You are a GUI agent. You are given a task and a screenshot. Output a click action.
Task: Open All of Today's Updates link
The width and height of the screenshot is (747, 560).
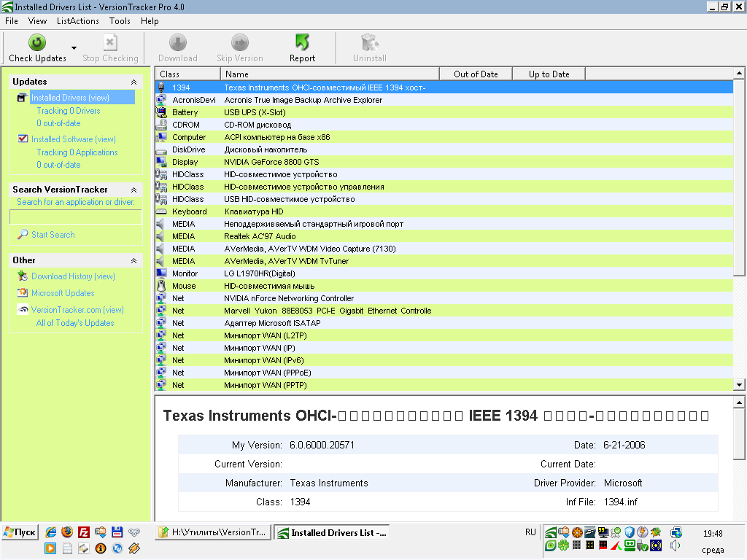click(x=75, y=323)
